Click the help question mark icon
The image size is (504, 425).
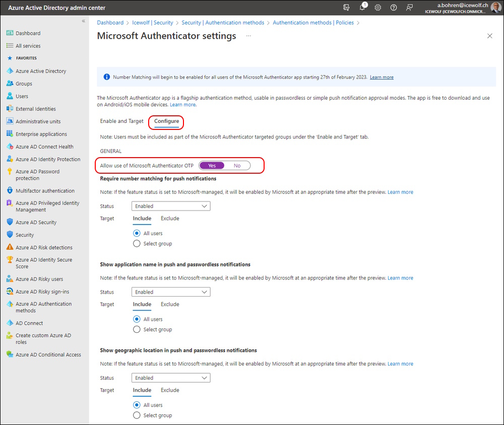tap(394, 8)
